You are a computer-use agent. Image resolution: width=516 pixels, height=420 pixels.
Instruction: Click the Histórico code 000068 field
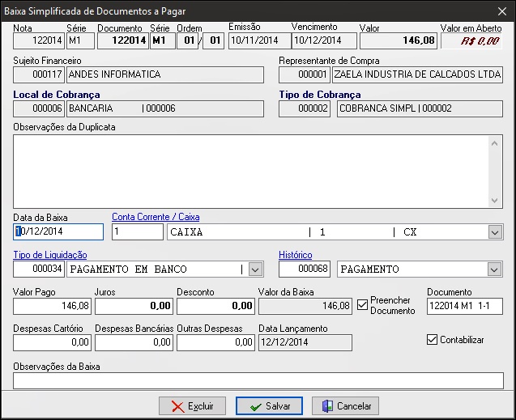click(305, 269)
